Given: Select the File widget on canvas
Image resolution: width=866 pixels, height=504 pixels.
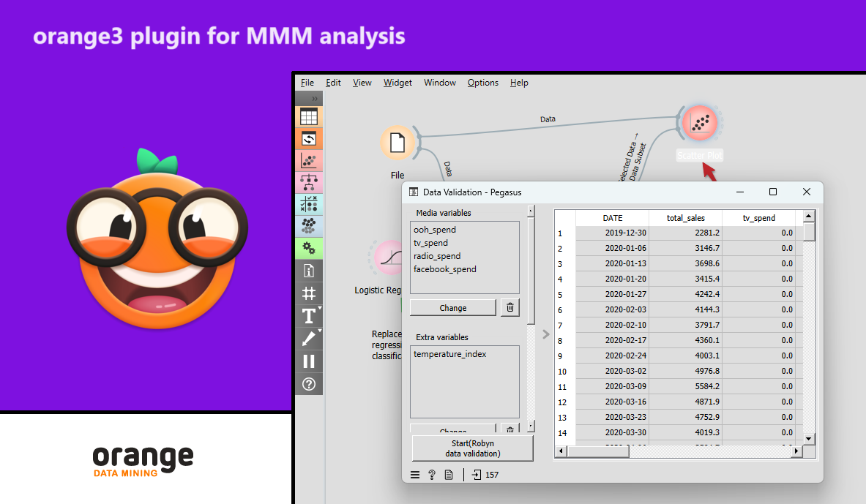Looking at the screenshot, I should click(x=397, y=143).
